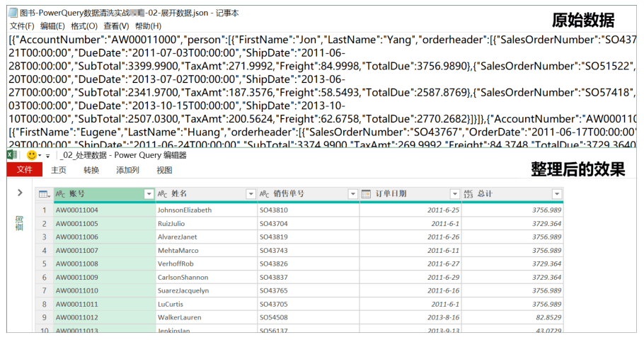Viewport: 644px width, 340px height.
Task: Click the ABC type icon of 账号 column
Action: pyautogui.click(x=60, y=194)
